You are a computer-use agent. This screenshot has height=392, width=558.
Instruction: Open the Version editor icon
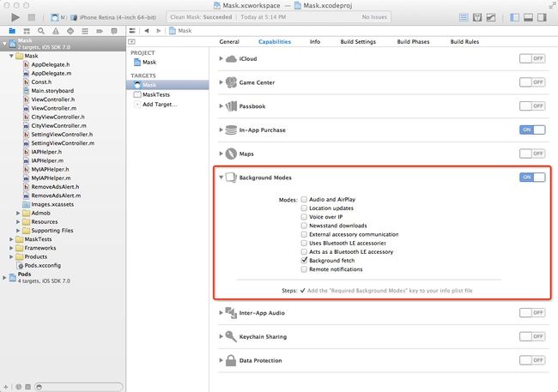491,17
